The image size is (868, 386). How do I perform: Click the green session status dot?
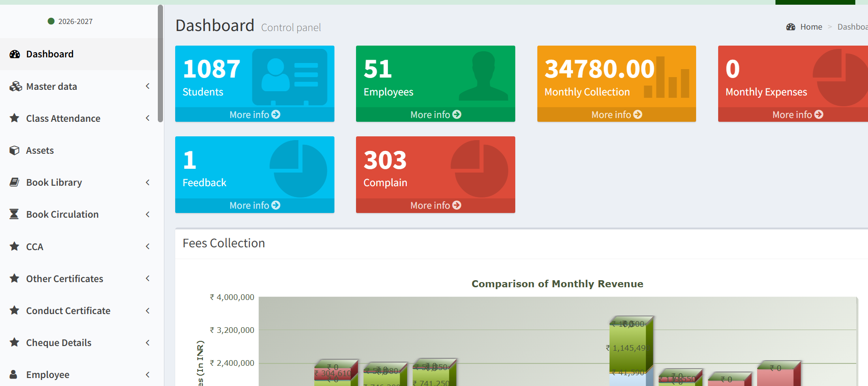pos(51,21)
